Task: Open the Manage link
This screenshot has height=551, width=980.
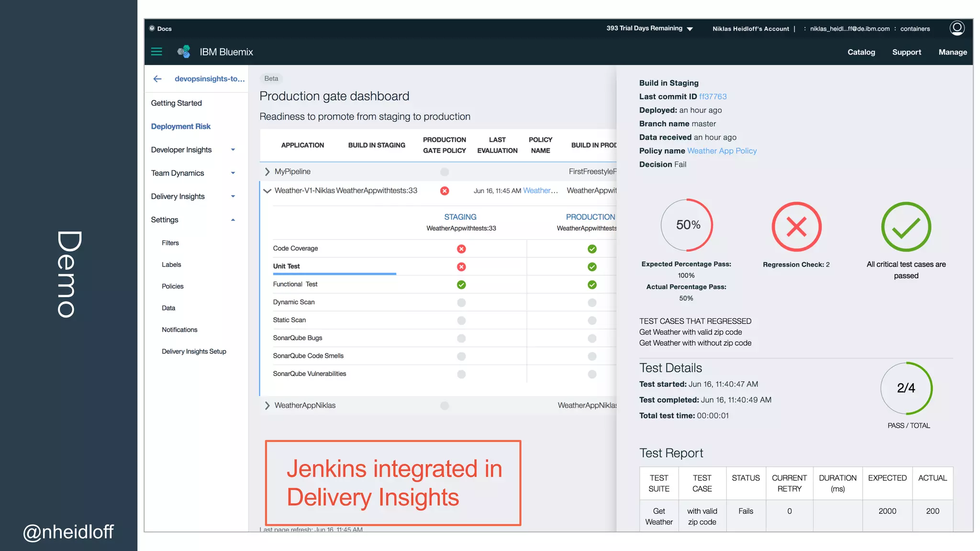Action: [952, 52]
